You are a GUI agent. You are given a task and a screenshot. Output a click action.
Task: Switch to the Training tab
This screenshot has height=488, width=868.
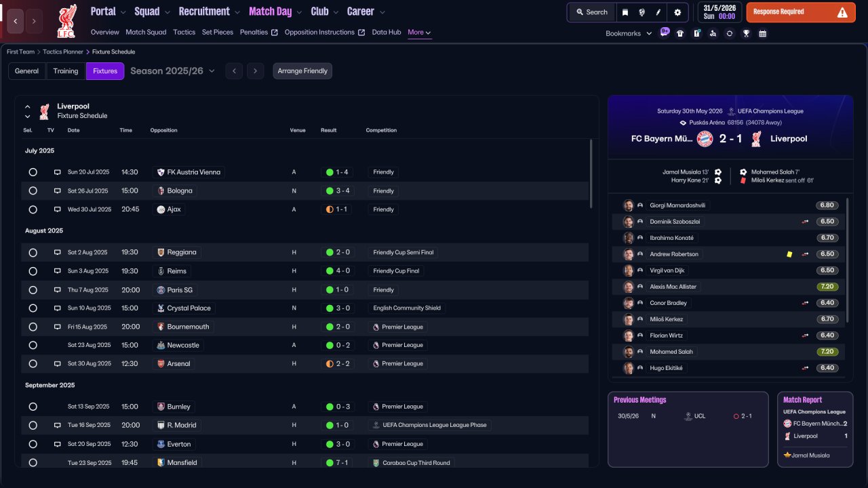[66, 71]
